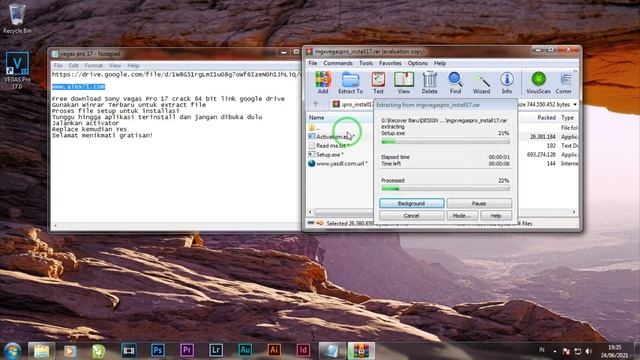Cancel the extraction

pyautogui.click(x=411, y=216)
